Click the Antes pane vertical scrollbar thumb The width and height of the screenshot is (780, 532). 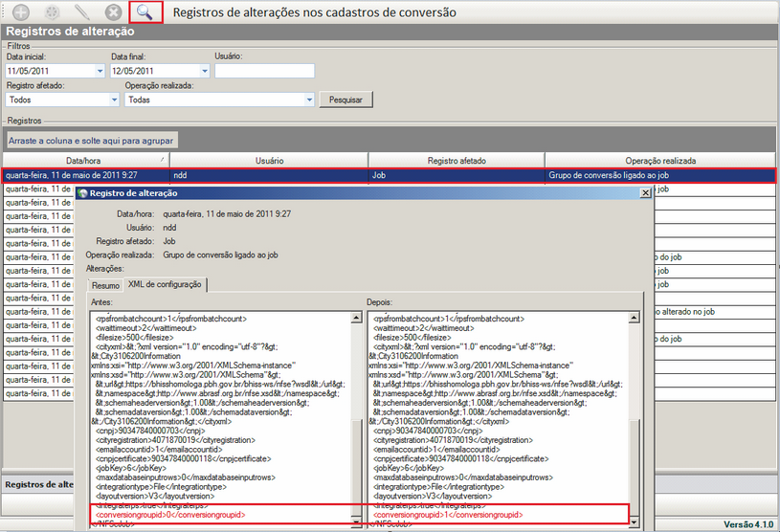(x=356, y=468)
